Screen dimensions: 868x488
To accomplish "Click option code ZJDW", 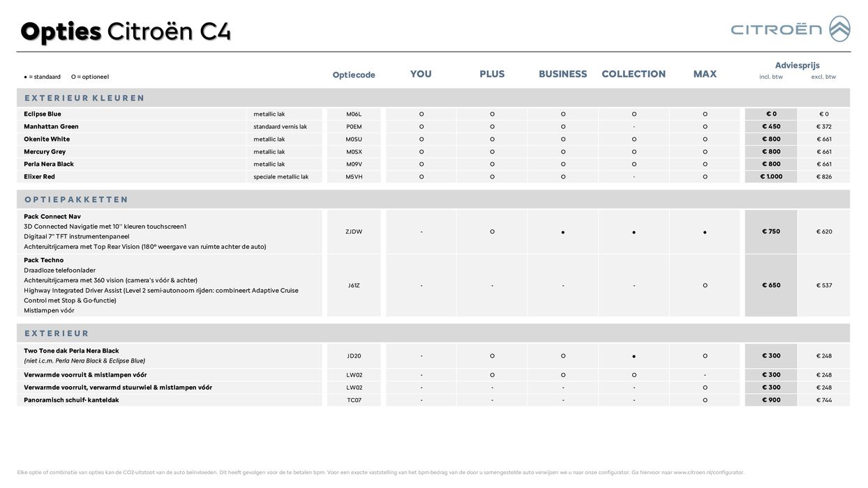I will [x=354, y=232].
